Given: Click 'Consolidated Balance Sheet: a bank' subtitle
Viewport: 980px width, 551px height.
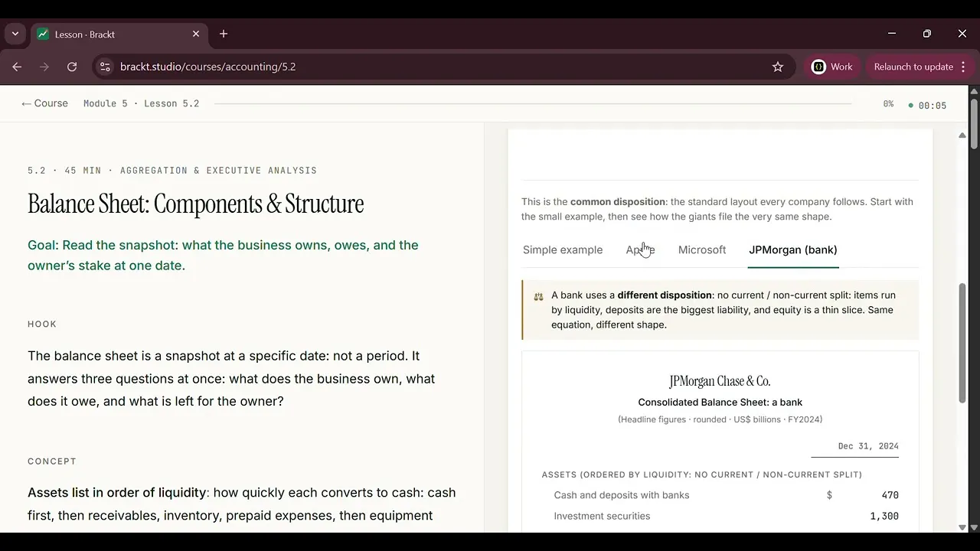Looking at the screenshot, I should pyautogui.click(x=720, y=403).
